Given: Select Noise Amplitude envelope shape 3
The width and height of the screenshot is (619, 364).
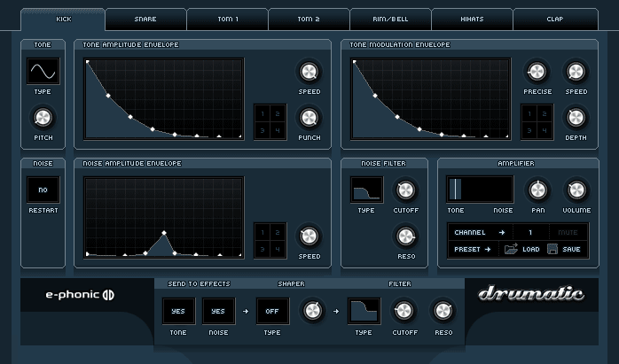Looking at the screenshot, I should 262,249.
